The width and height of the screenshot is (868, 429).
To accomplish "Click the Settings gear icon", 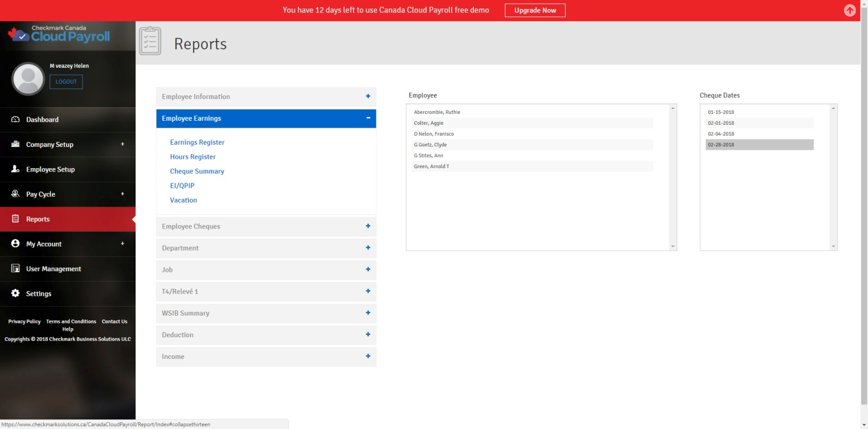I will pos(15,293).
